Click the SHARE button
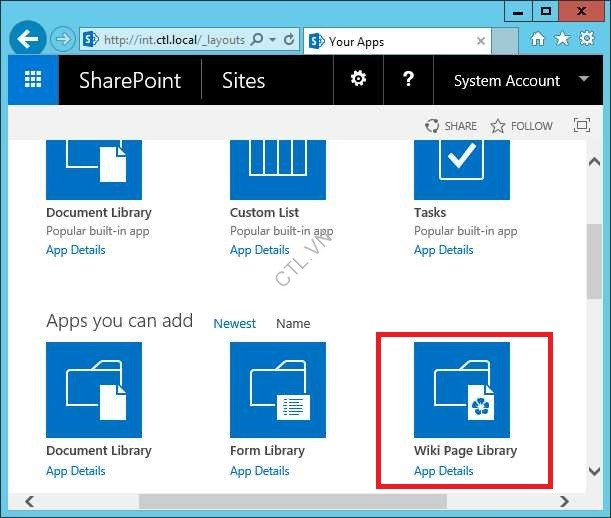The height and width of the screenshot is (518, 611). pos(451,126)
